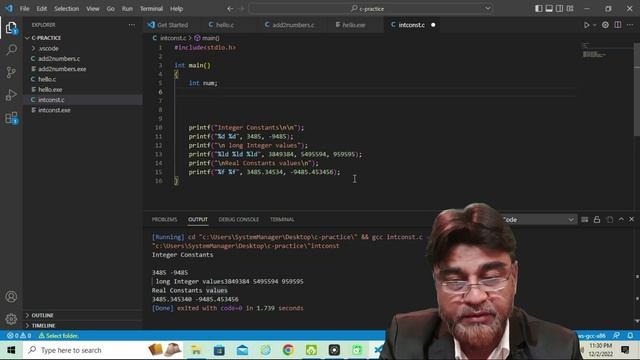Click Select folder status bar item
Viewport: 640px width, 360px height.
(x=58, y=336)
